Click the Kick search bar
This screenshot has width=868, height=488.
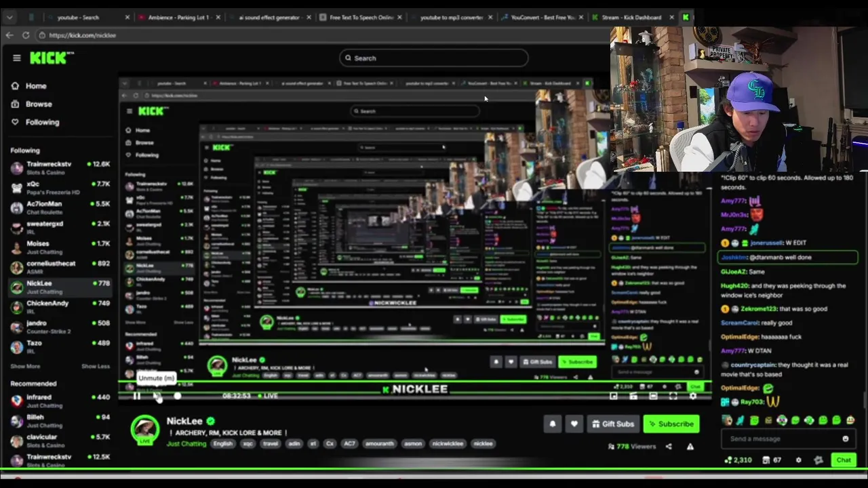tap(434, 58)
